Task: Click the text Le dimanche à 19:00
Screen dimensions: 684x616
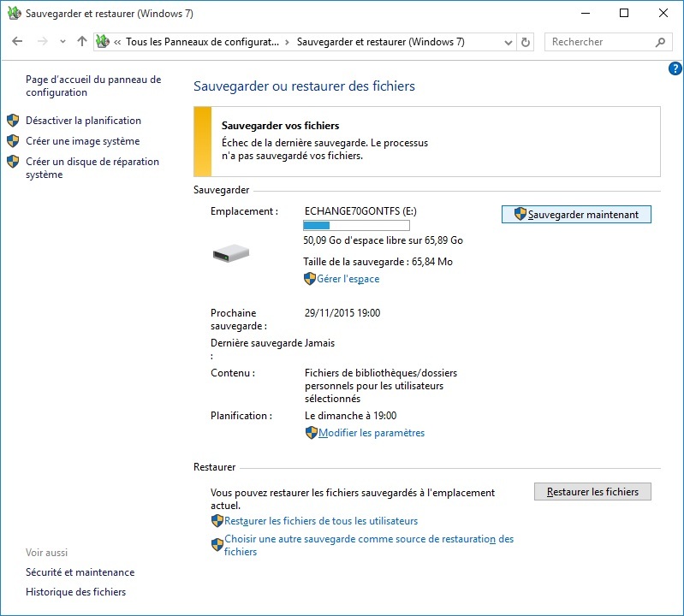Action: [x=351, y=416]
